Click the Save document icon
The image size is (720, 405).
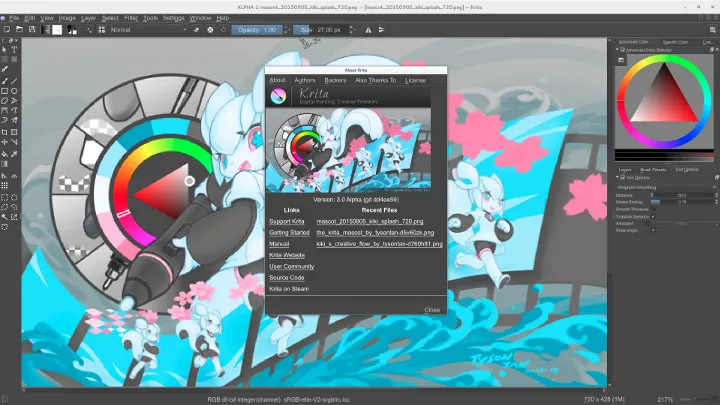[x=32, y=29]
